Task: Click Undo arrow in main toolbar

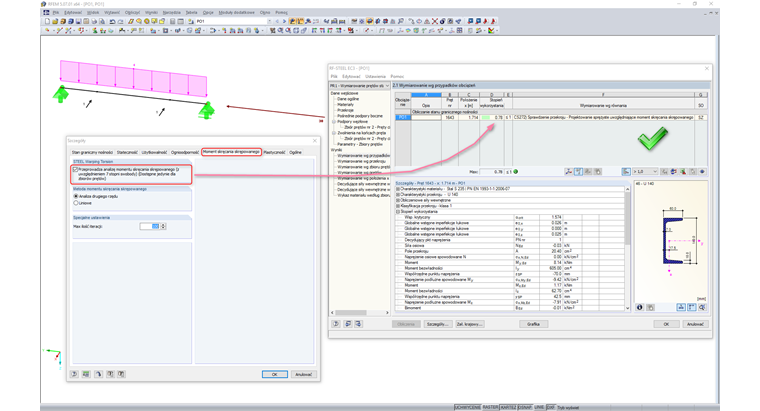Action: (112, 21)
